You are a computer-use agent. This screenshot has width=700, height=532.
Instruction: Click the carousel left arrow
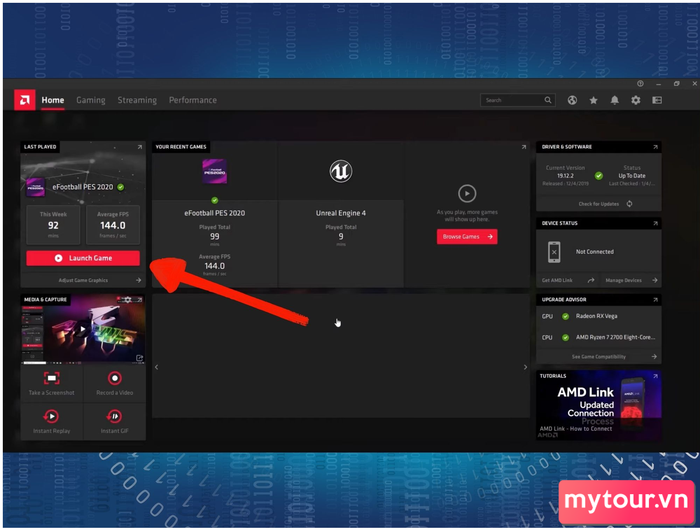(x=156, y=367)
